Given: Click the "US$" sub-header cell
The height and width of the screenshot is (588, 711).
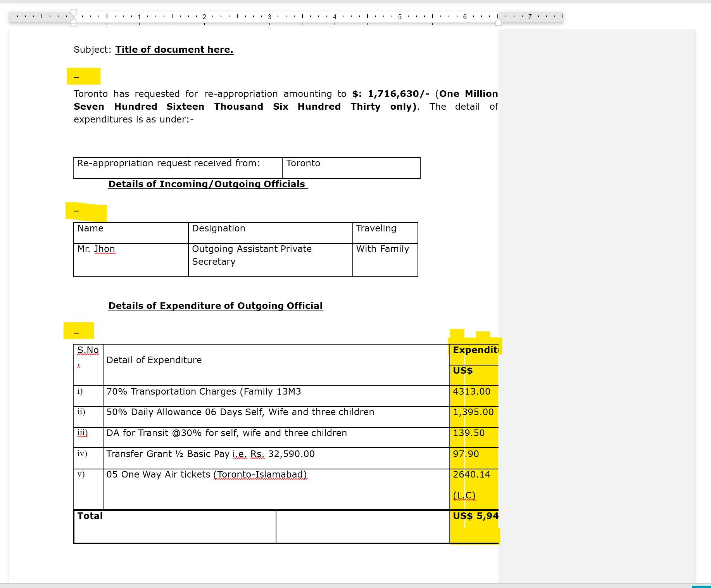Looking at the screenshot, I should point(475,375).
